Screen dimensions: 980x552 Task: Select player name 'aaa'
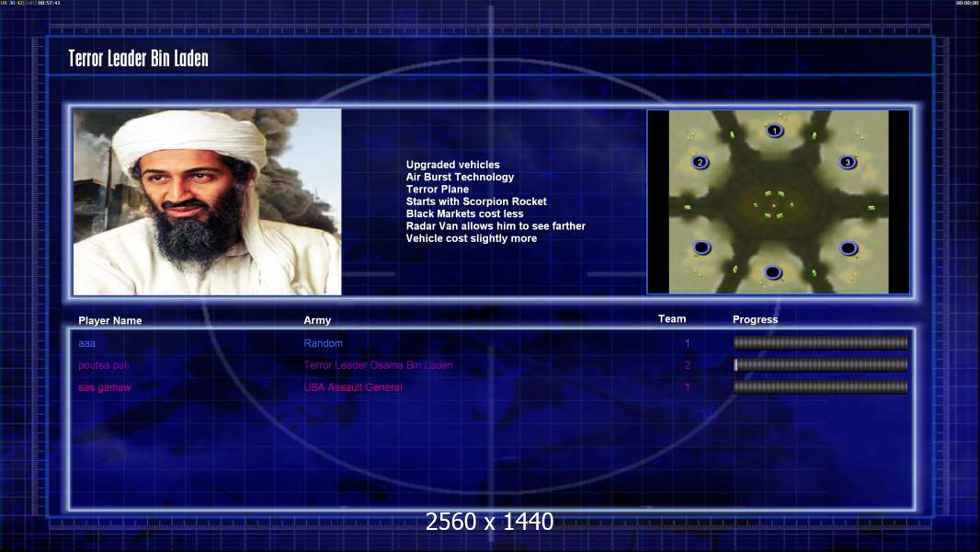click(86, 343)
